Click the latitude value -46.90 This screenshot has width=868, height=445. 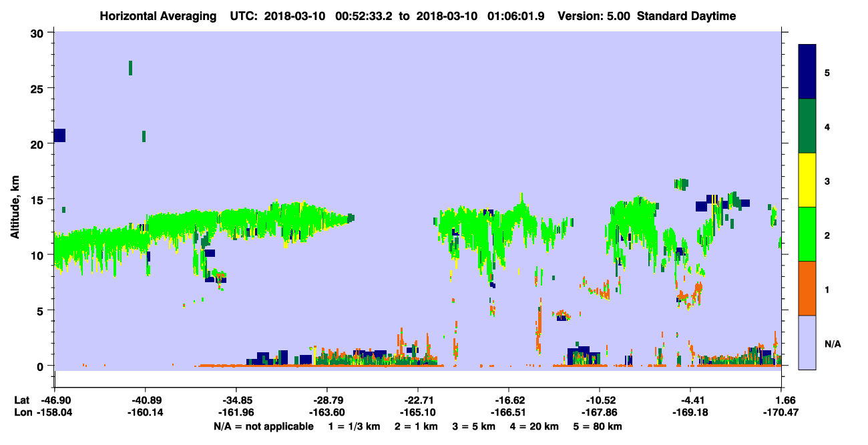click(55, 400)
